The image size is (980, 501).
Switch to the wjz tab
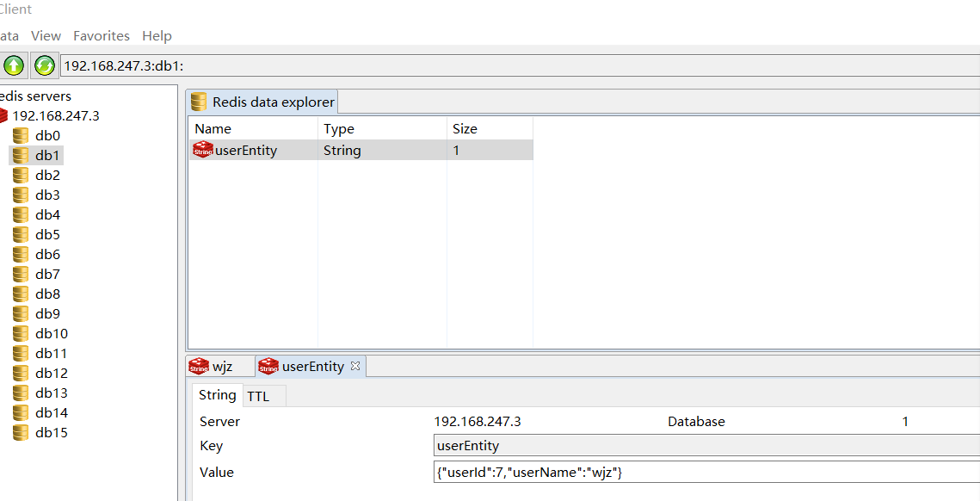[221, 367]
